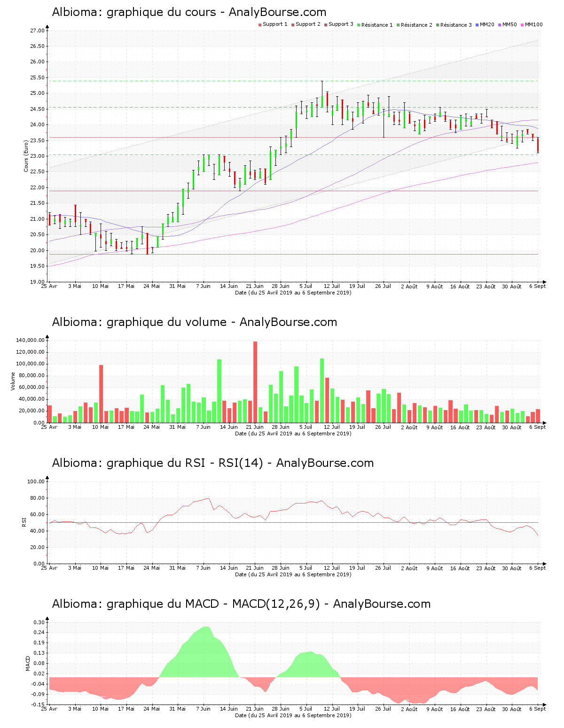Click the MM20 legend color square
Screen dimensions: 564x728
coord(477,25)
